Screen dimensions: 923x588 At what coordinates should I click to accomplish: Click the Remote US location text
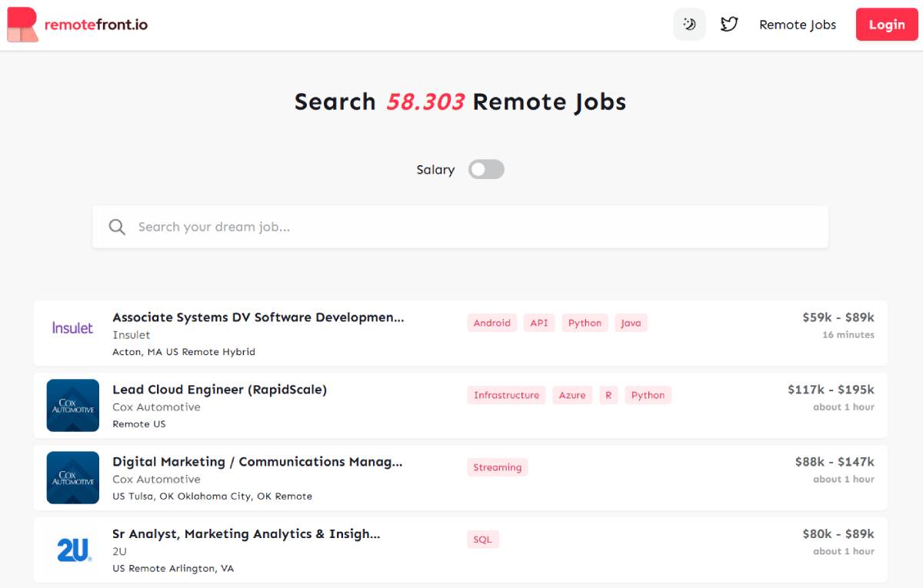[139, 424]
